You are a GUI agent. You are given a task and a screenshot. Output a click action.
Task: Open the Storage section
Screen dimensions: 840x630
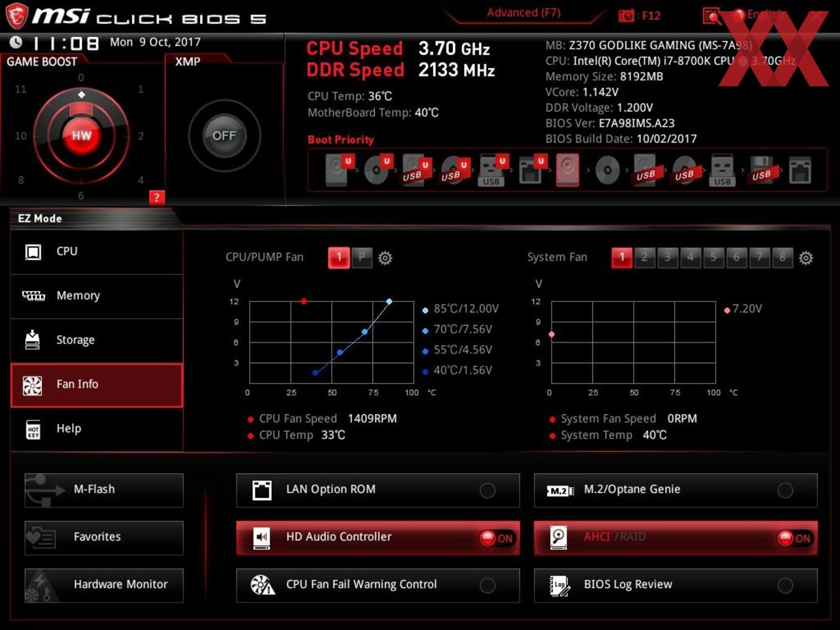[97, 340]
